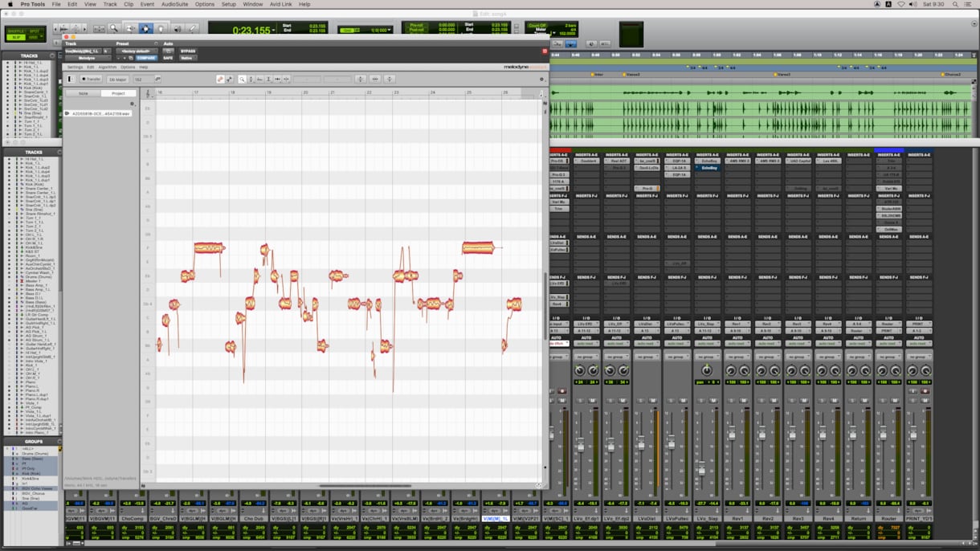Enable GRID edit mode
The height and width of the screenshot is (551, 980).
pos(34,37)
